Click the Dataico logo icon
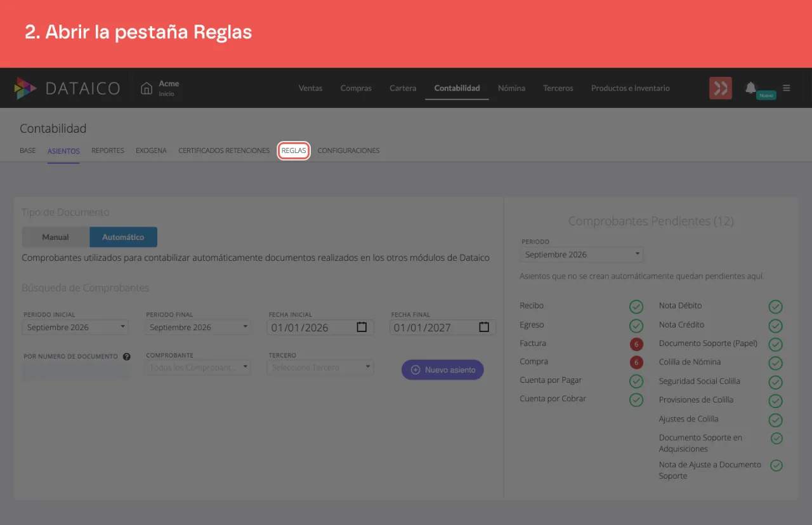The image size is (812, 525). (x=25, y=88)
